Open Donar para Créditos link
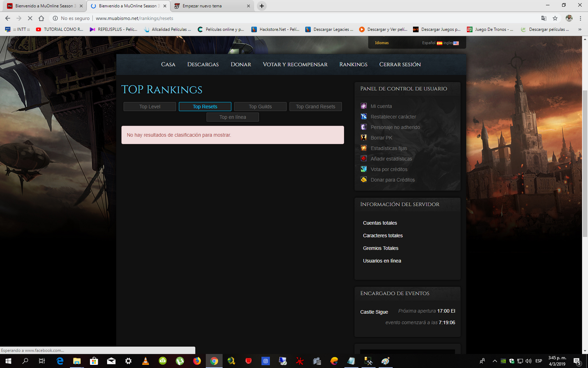 393,180
